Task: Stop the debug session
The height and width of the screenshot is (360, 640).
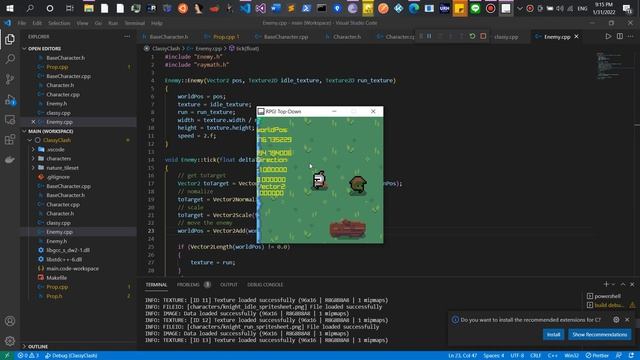Action: [x=483, y=36]
